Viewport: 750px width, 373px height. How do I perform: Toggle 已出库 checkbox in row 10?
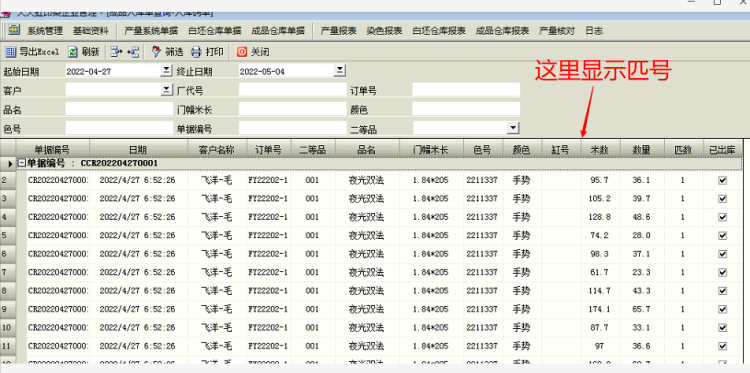722,327
